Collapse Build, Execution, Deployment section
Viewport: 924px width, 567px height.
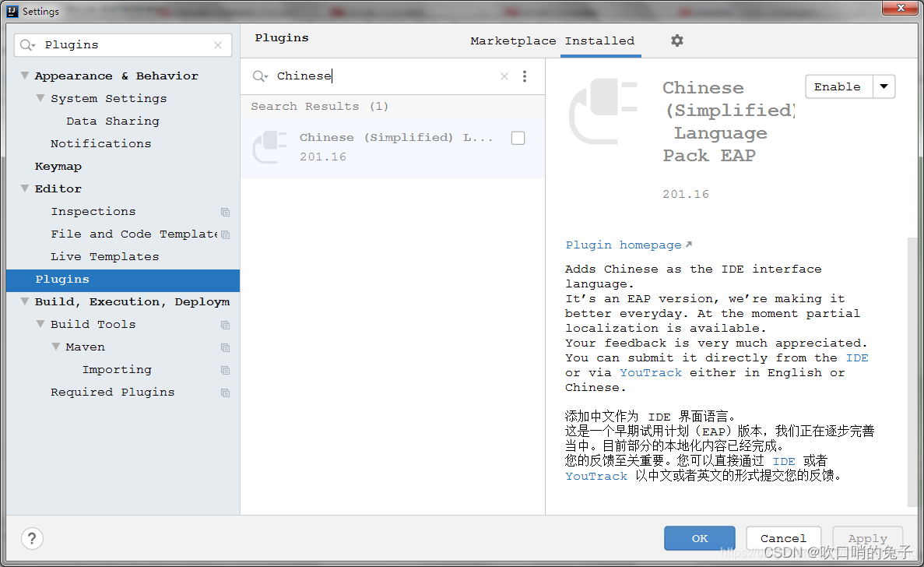(25, 301)
